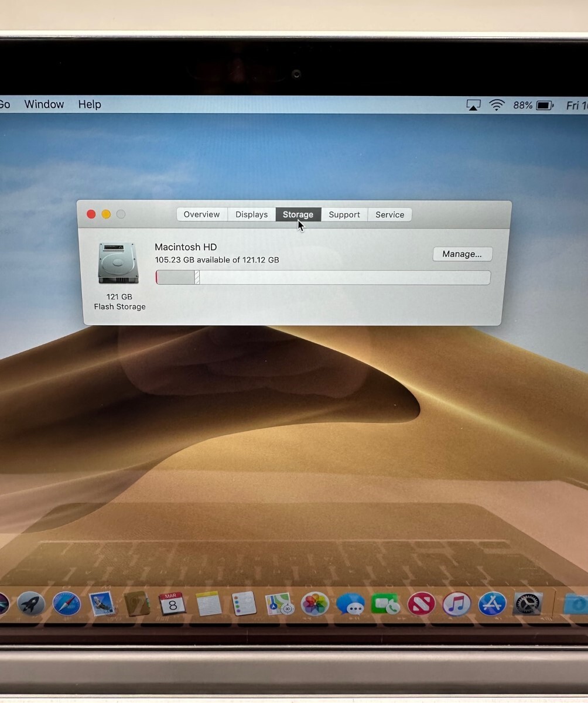Open Contacts from the Dock
Viewport: 588px width, 703px height.
click(137, 603)
